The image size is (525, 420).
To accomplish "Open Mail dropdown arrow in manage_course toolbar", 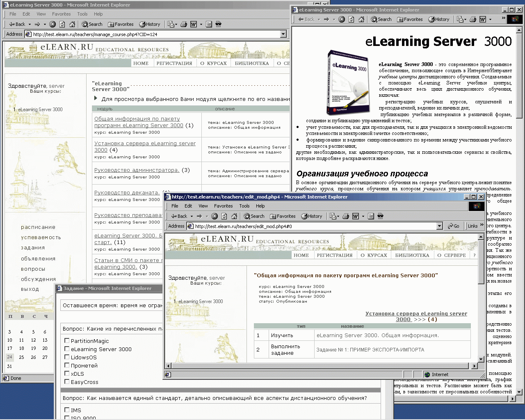I will (176, 24).
